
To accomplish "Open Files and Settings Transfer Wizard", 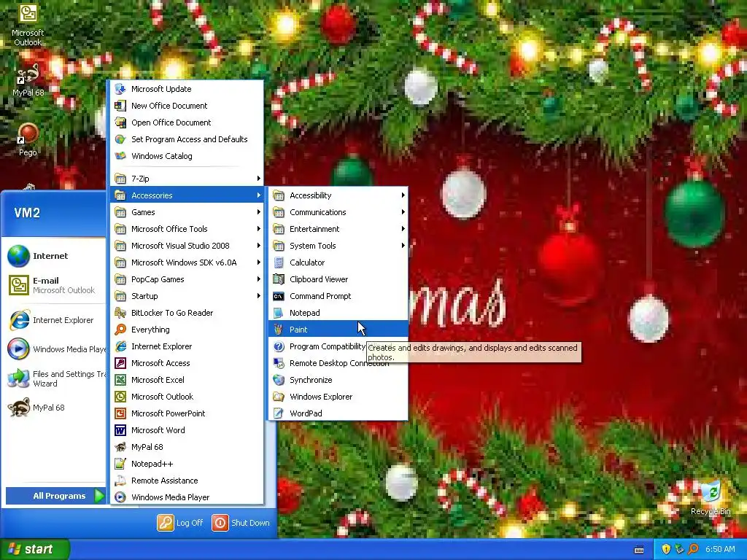I will pos(55,378).
